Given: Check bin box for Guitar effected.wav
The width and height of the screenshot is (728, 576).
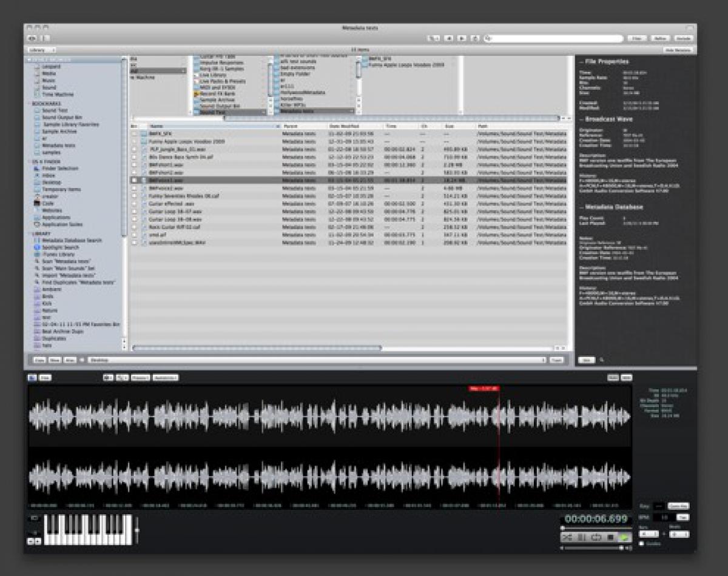Looking at the screenshot, I should click(135, 204).
